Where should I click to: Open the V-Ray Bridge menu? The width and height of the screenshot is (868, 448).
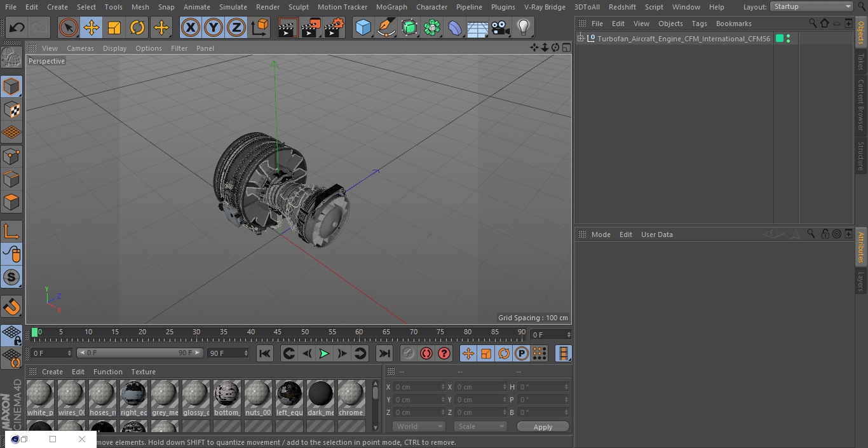coord(545,7)
